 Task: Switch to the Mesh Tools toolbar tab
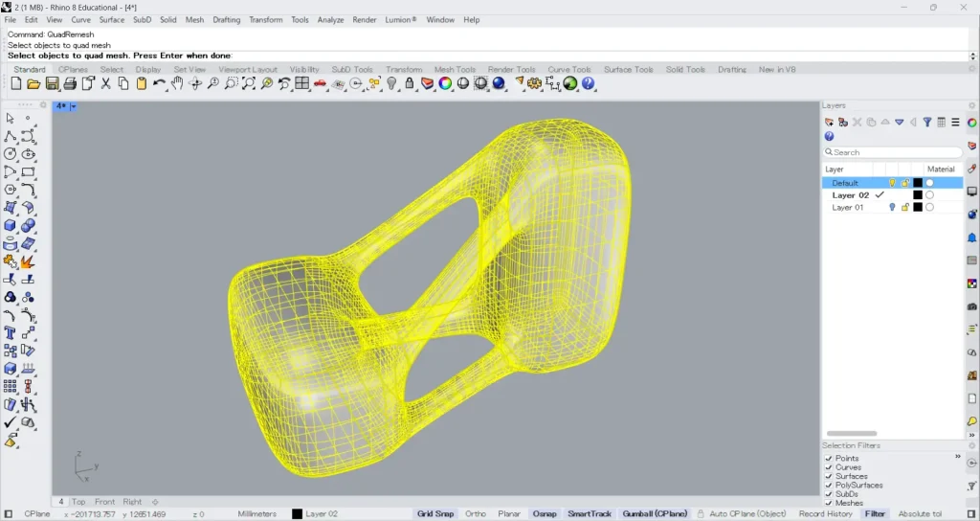(455, 69)
